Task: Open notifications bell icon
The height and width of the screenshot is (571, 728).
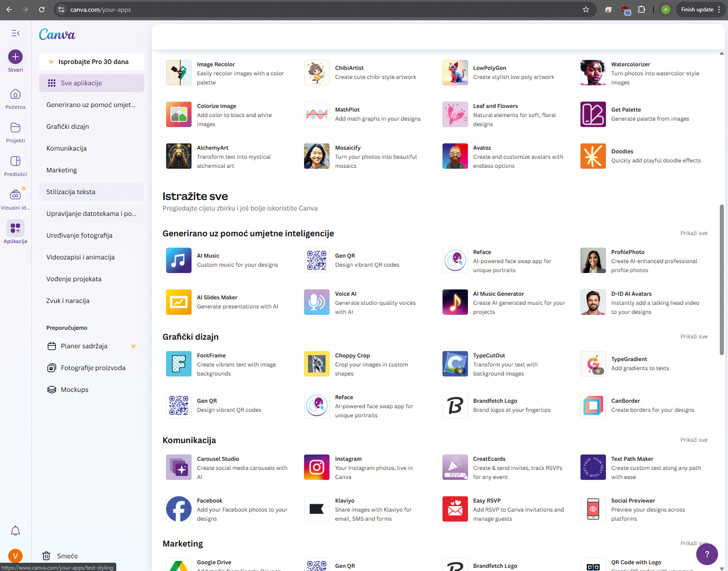Action: 15,530
